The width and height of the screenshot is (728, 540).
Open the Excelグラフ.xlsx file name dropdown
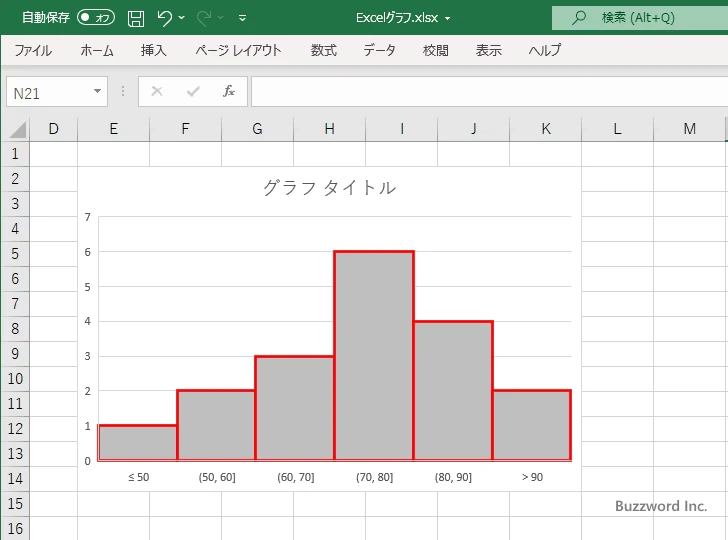click(448, 18)
